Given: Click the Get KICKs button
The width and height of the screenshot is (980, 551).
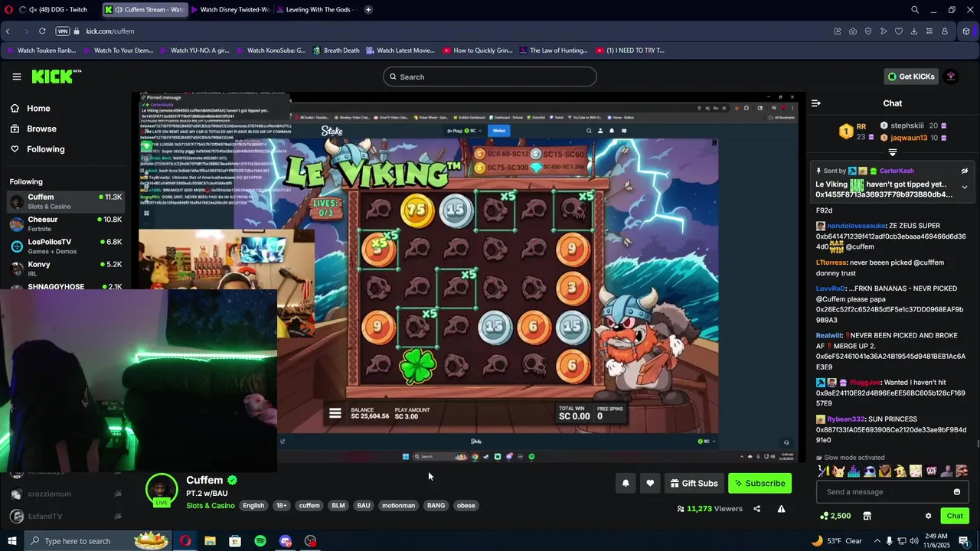Looking at the screenshot, I should (x=910, y=77).
